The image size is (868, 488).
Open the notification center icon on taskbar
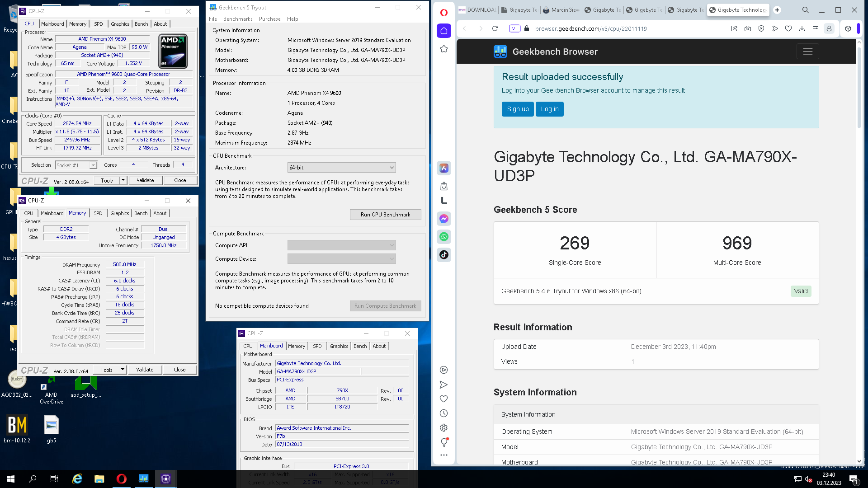pos(854,479)
